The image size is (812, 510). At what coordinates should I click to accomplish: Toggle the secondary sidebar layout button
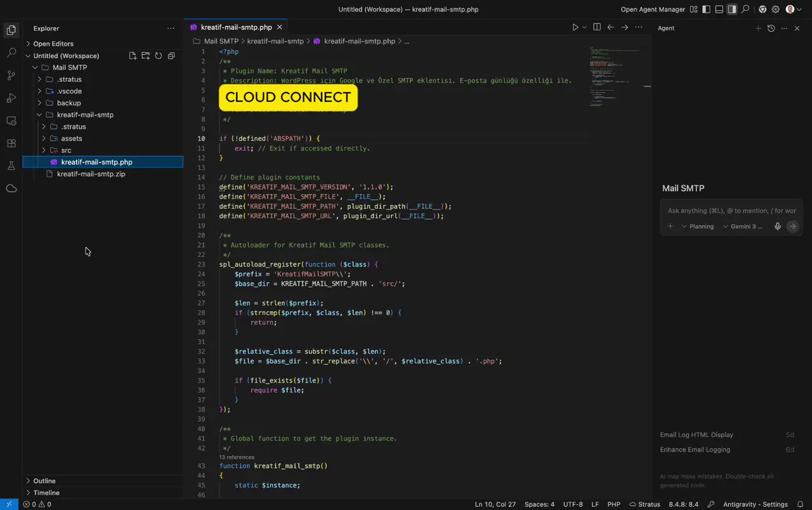tap(731, 10)
